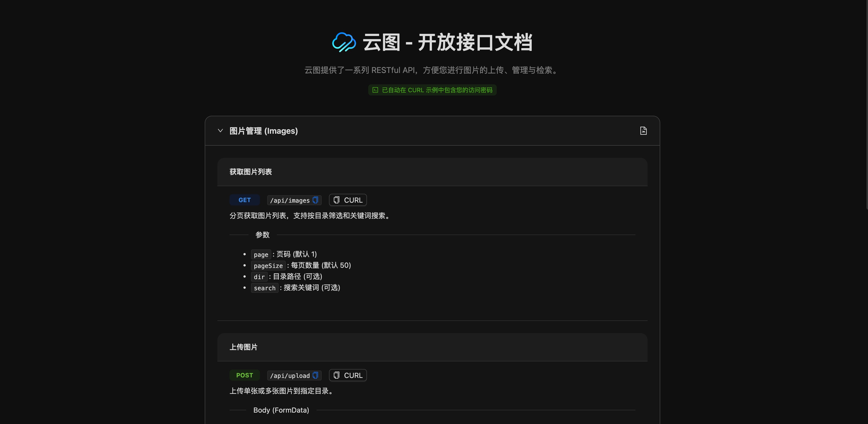Click the search parameter code chip
Viewport: 868px width, 424px height.
click(264, 288)
